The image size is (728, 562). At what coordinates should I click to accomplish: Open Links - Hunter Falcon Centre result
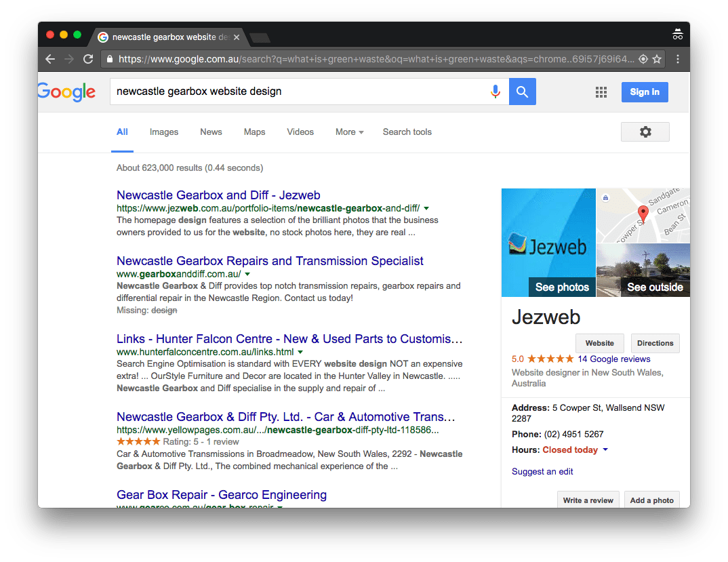(289, 339)
